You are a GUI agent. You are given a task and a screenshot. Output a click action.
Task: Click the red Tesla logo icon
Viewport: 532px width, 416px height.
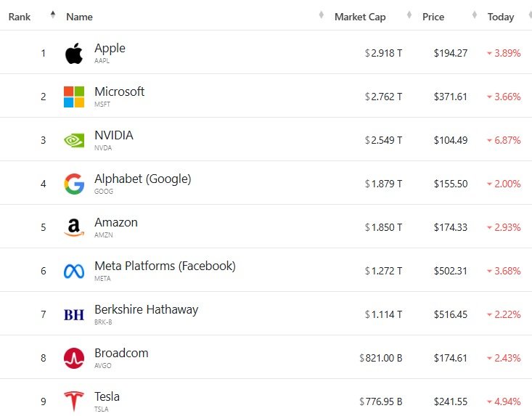coord(73,401)
